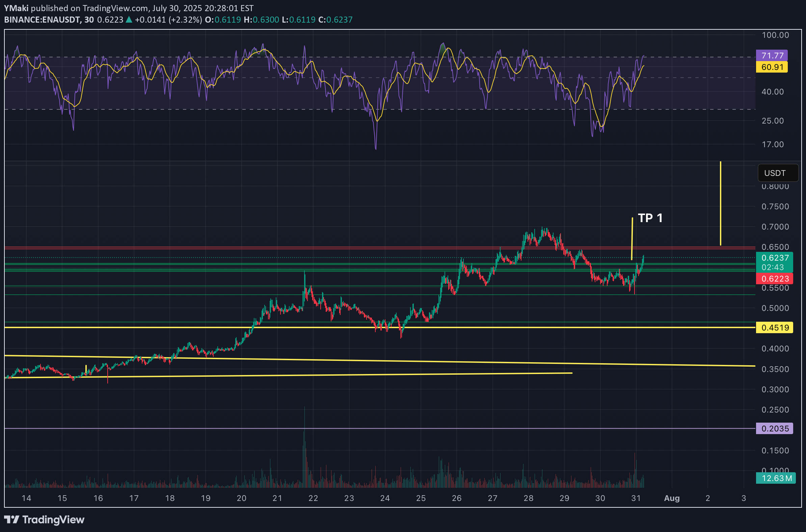Click the C:0.6237 close value in header
Screen dimensions: 806x532
pyautogui.click(x=335, y=20)
